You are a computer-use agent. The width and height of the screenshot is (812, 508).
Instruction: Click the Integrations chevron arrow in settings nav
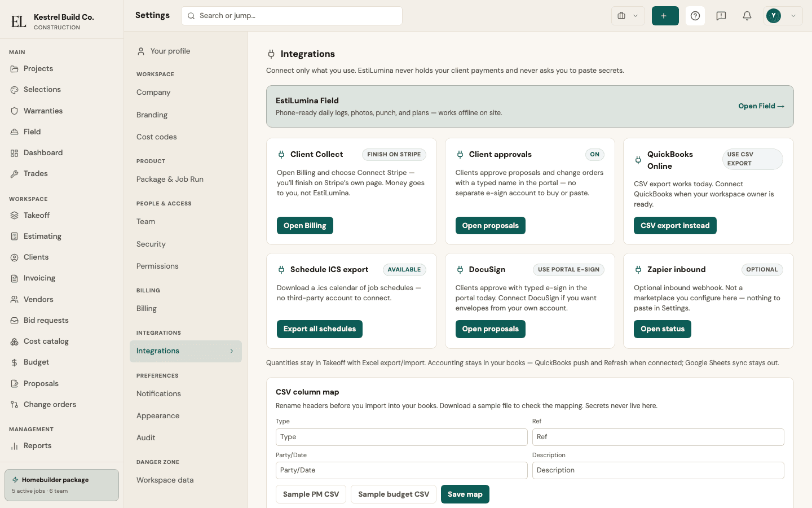tap(232, 351)
